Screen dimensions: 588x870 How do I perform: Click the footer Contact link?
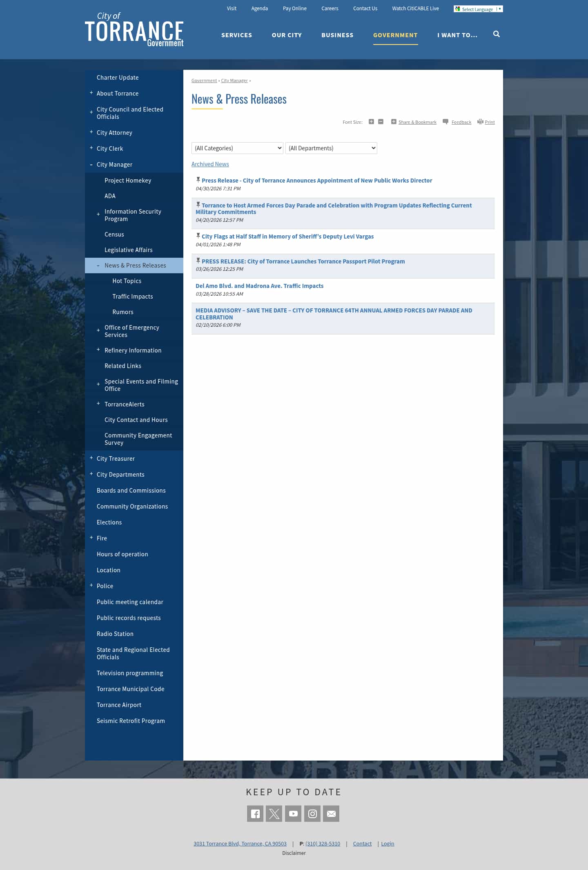(x=362, y=844)
